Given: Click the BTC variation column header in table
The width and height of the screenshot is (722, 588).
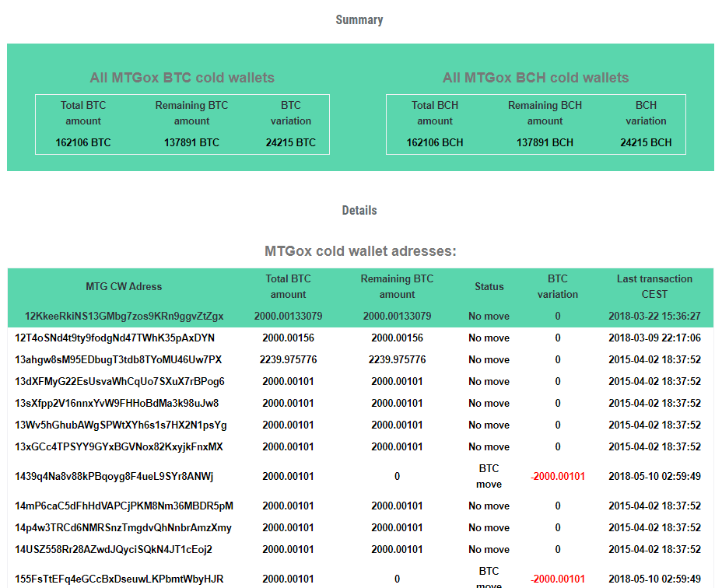Looking at the screenshot, I should click(x=558, y=286).
